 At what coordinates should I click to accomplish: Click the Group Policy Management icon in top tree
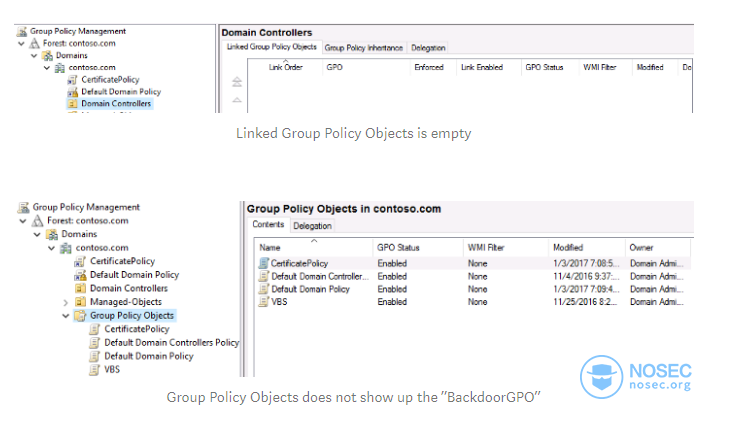pyautogui.click(x=22, y=31)
